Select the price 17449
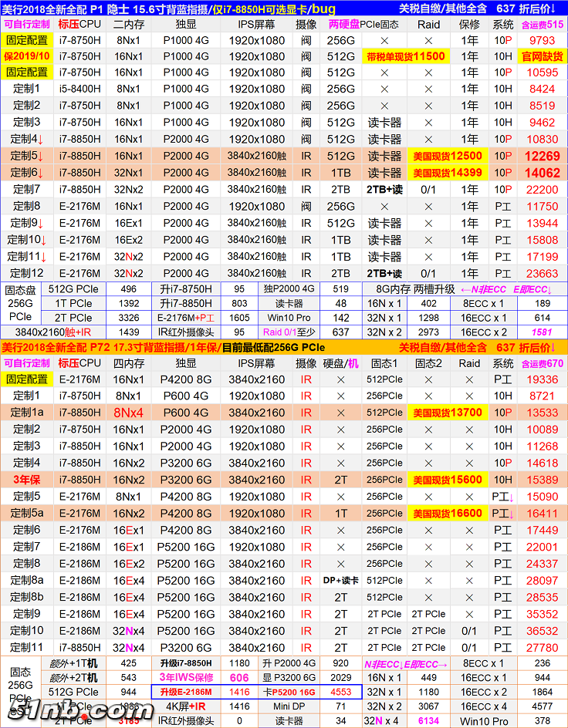Screen dimensions: 568x728 pos(542,530)
